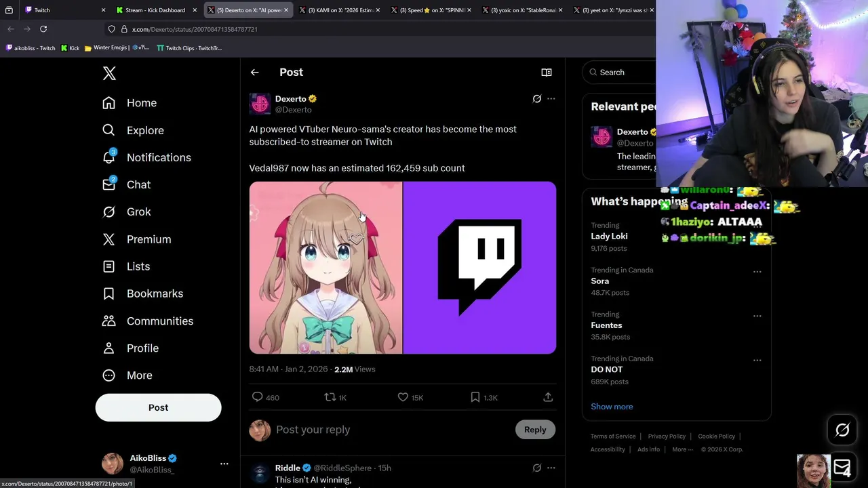Bookmark the Dexerto post

[x=475, y=397]
